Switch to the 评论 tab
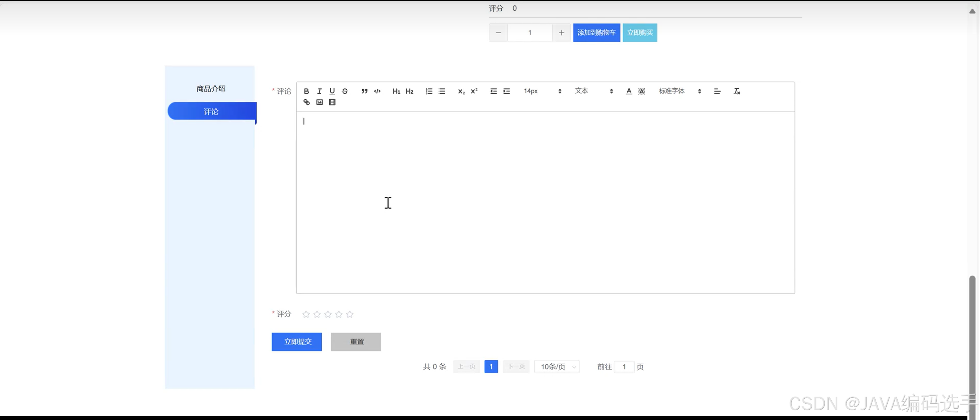980x420 pixels. (211, 111)
